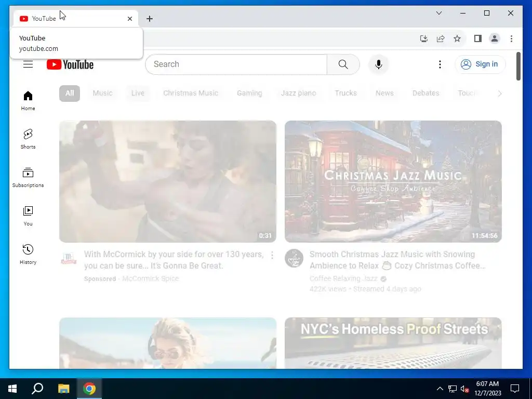Open the Christmas Jazz Music thumbnail
This screenshot has height=399, width=532.
pyautogui.click(x=393, y=181)
